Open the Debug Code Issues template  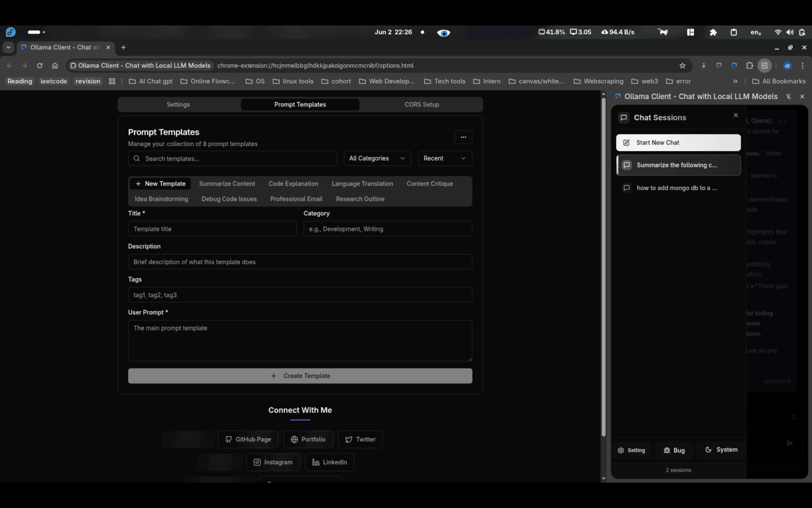tap(229, 199)
